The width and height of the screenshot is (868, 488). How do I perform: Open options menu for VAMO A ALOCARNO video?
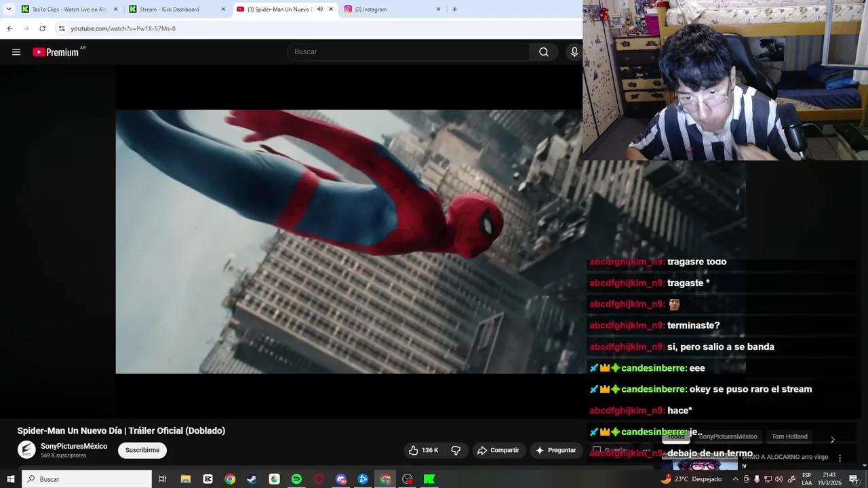840,458
